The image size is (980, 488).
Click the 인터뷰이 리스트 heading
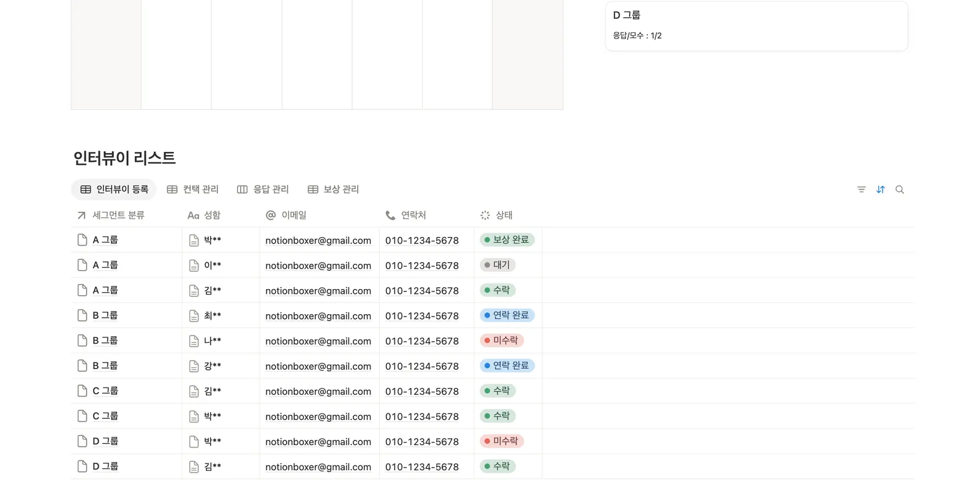tap(124, 158)
